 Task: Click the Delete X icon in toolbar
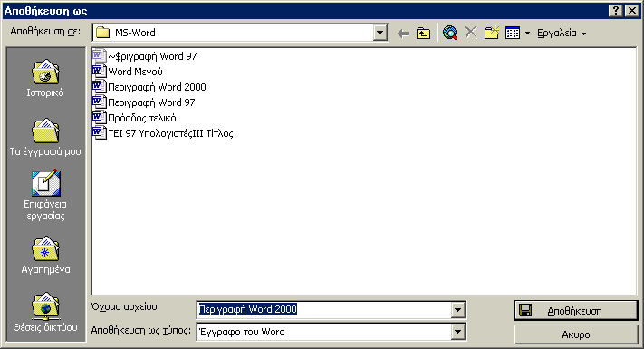click(x=471, y=33)
